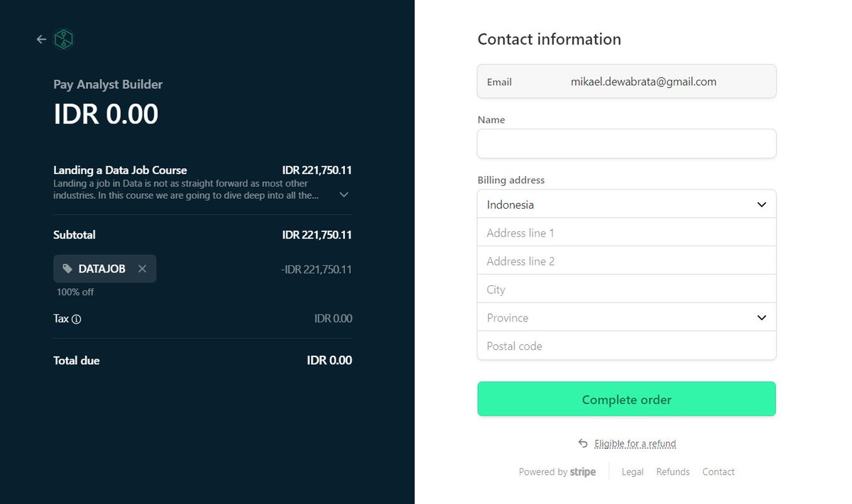This screenshot has width=852, height=504.
Task: Open the Contact footer link
Action: (x=719, y=472)
